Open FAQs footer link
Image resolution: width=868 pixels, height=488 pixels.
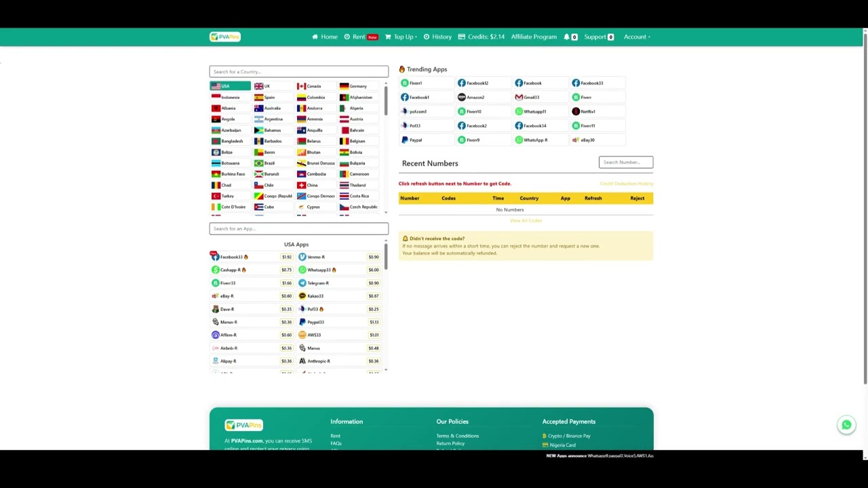click(336, 443)
